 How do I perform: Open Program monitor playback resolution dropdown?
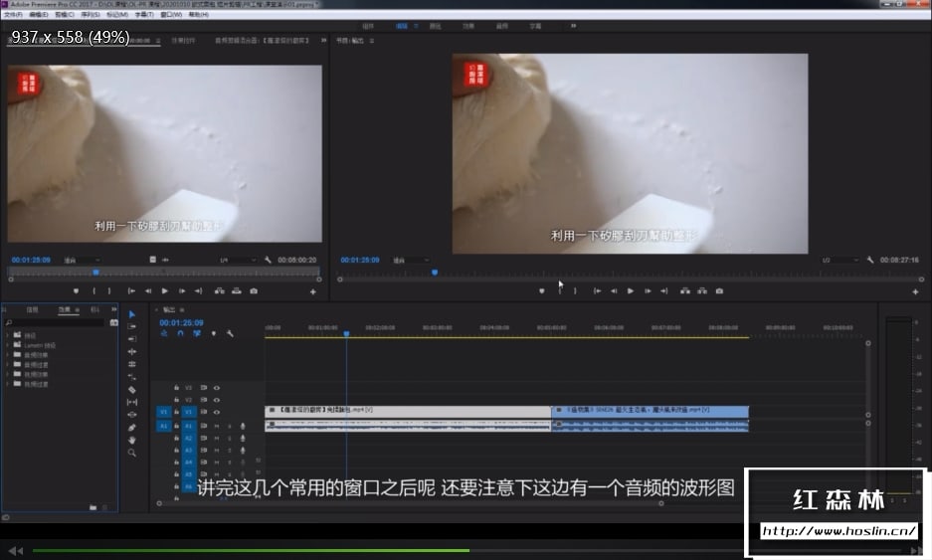pyautogui.click(x=839, y=260)
